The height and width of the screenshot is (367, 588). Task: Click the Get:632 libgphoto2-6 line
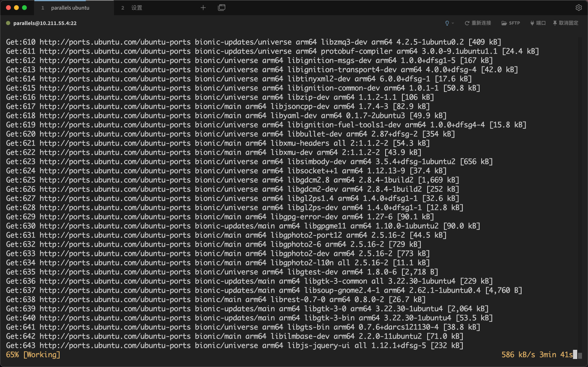[214, 244]
